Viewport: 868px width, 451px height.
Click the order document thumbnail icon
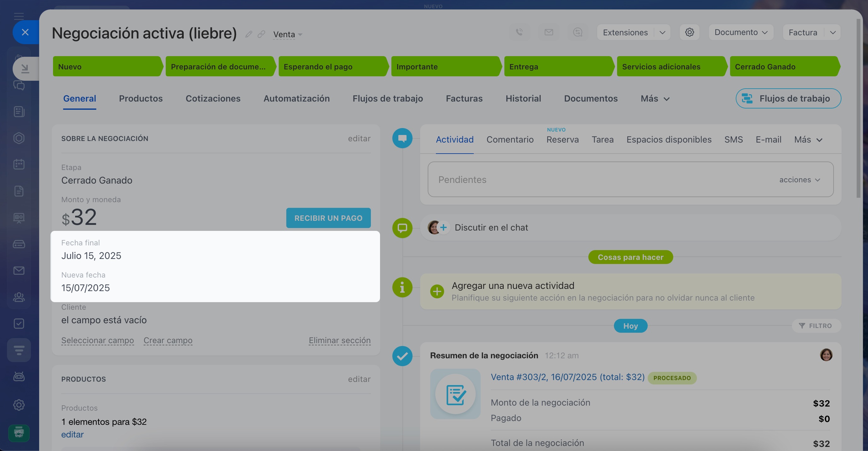pyautogui.click(x=455, y=394)
